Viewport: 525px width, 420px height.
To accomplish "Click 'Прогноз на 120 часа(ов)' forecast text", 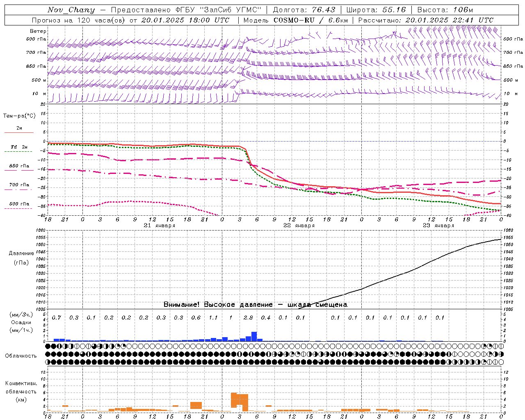I will pos(79,20).
